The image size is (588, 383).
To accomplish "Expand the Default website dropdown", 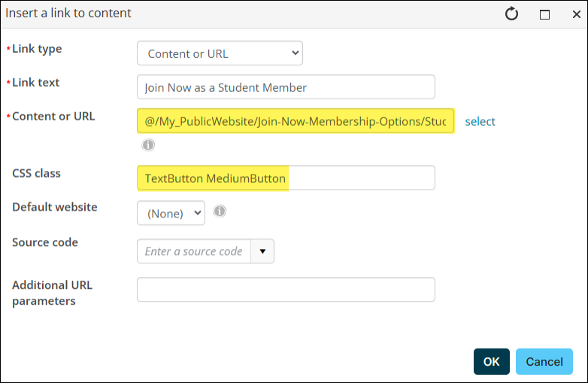I will [x=171, y=213].
